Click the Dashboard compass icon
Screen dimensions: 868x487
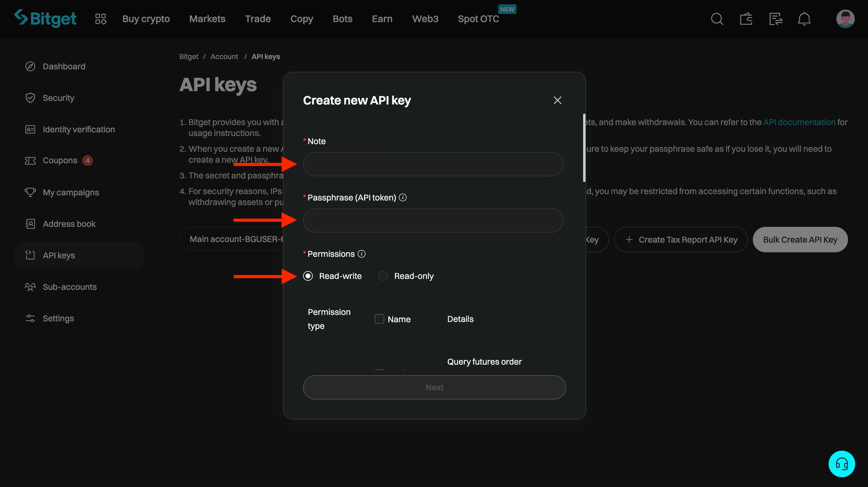click(x=30, y=66)
